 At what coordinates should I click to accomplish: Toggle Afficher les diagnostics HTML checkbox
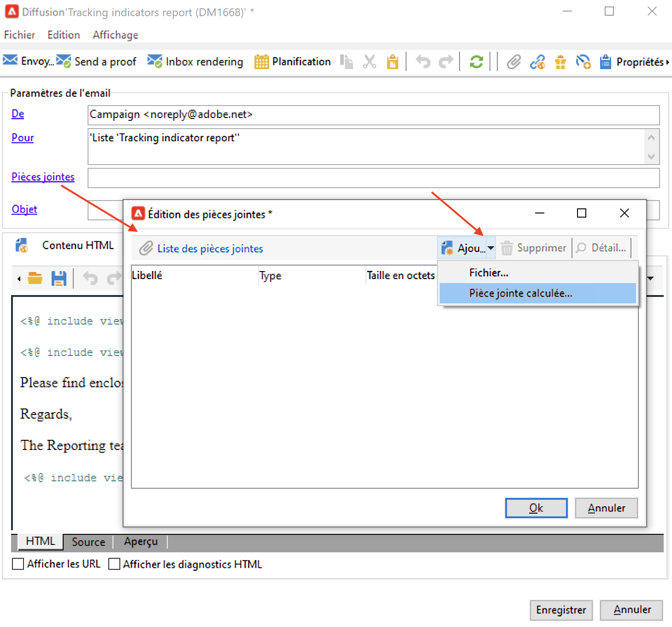[x=114, y=564]
